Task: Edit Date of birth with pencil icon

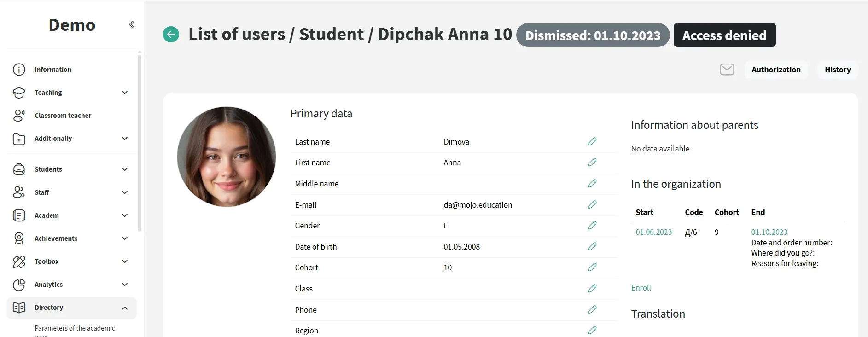Action: coord(592,246)
